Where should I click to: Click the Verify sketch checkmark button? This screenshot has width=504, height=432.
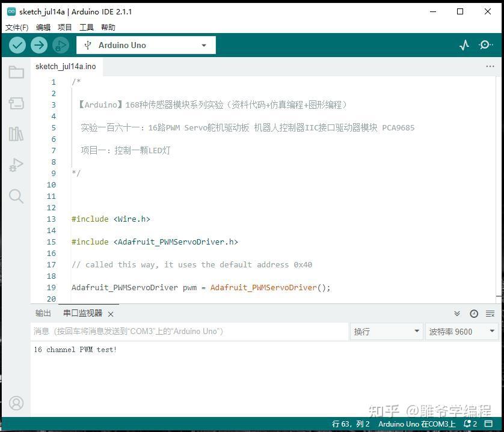[17, 45]
